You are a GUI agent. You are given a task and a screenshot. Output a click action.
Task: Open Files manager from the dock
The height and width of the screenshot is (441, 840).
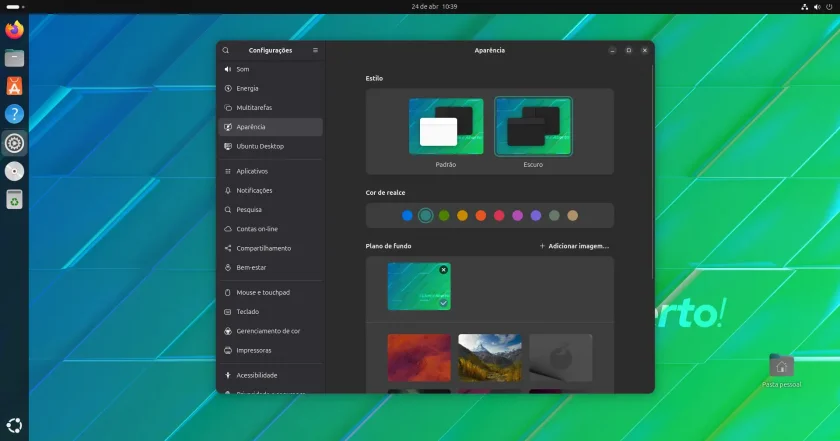14,58
